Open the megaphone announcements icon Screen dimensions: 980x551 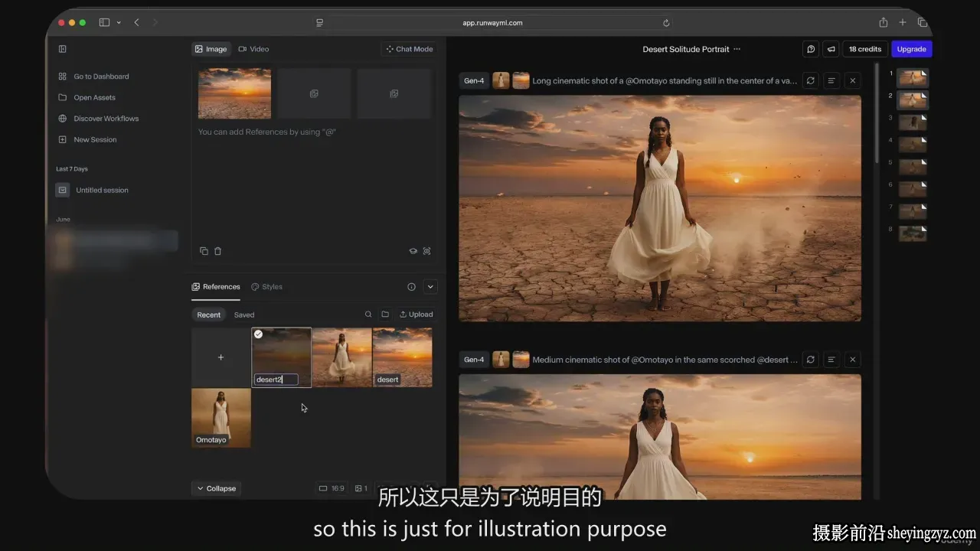(831, 49)
